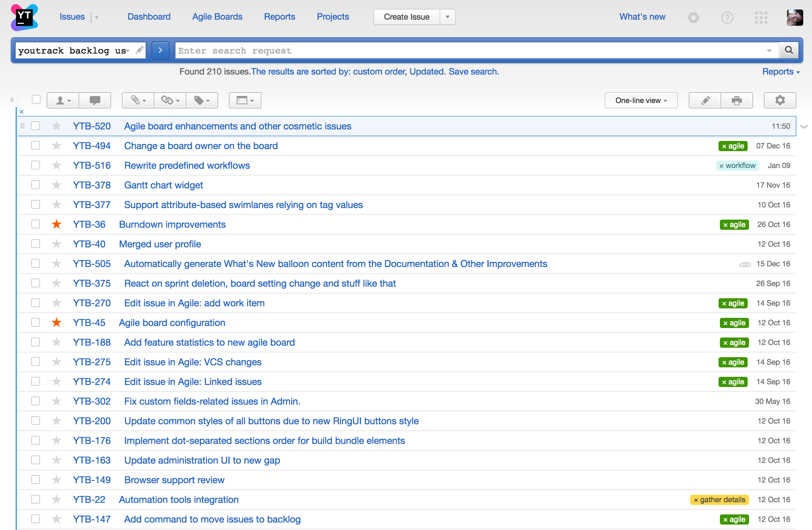Expand the Reports dropdown below search bar
Screen dimensions: 812x530
tap(781, 72)
